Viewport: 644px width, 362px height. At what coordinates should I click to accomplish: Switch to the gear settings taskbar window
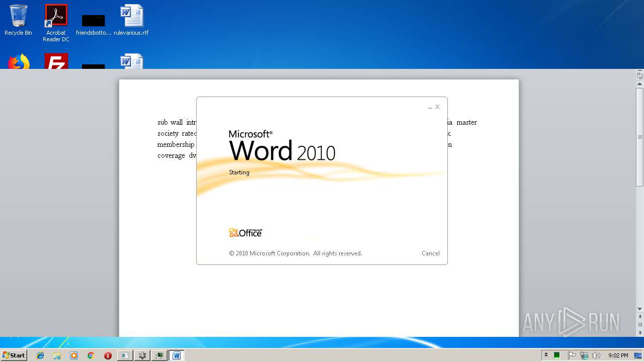142,355
